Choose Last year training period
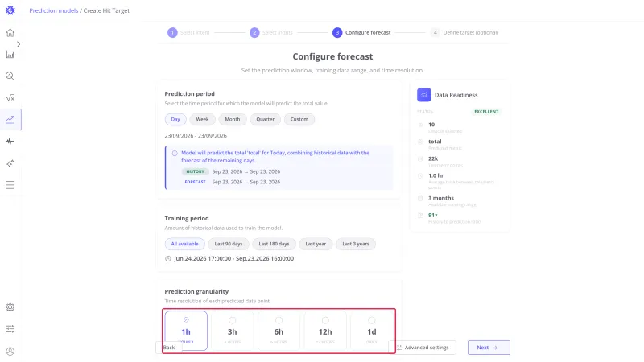 pos(316,244)
